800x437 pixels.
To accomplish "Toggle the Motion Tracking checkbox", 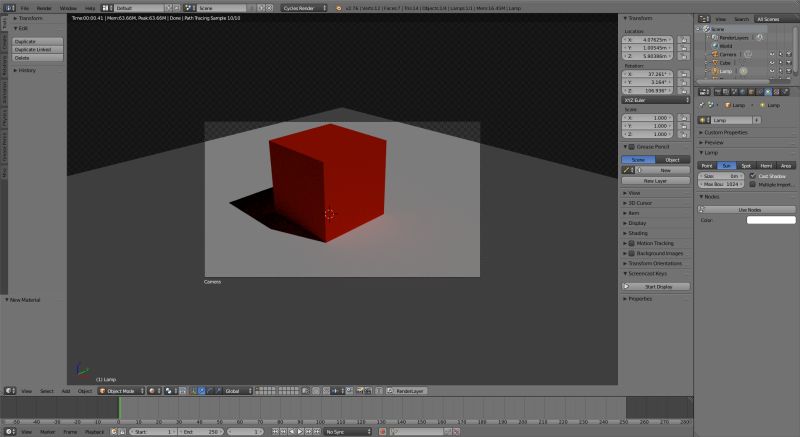I will [632, 243].
